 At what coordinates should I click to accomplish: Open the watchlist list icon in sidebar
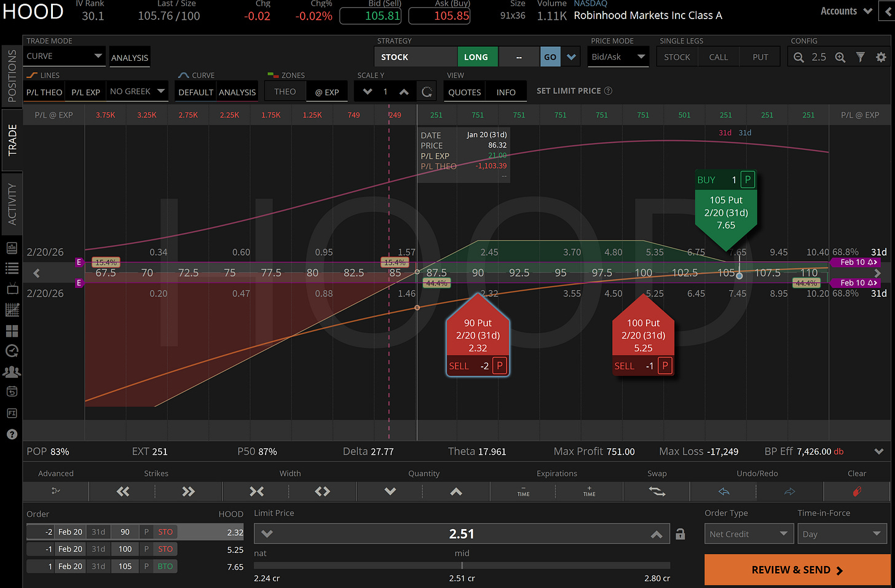pyautogui.click(x=12, y=269)
